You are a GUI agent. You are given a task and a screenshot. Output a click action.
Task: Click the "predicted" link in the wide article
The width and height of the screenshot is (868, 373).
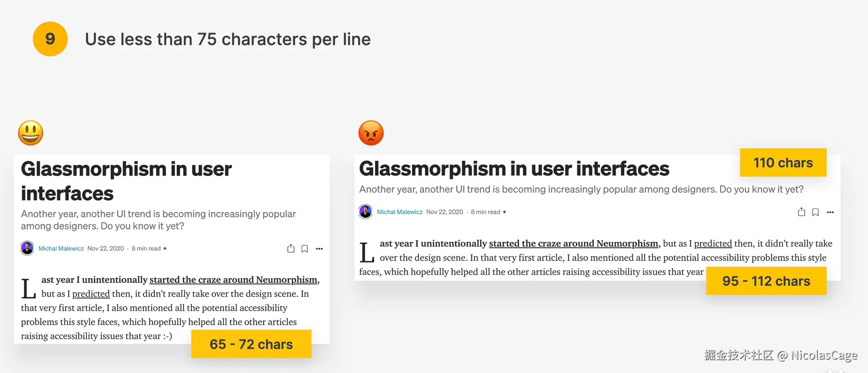pyautogui.click(x=713, y=243)
